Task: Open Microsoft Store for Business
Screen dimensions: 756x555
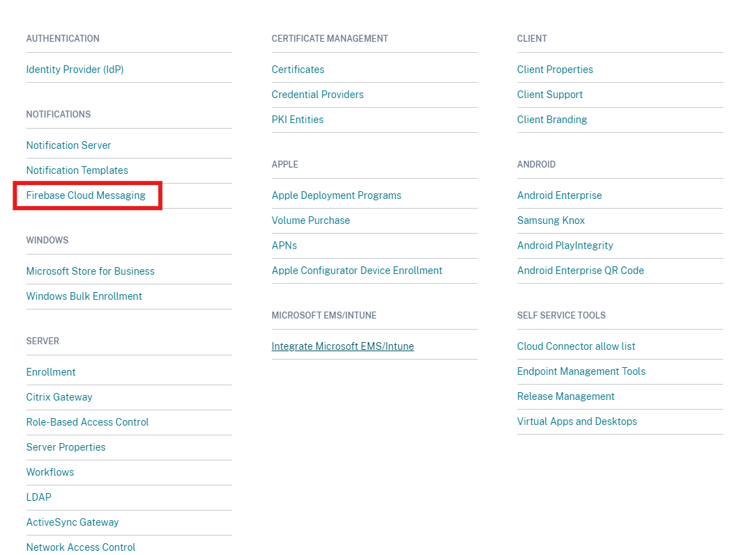Action: (90, 271)
